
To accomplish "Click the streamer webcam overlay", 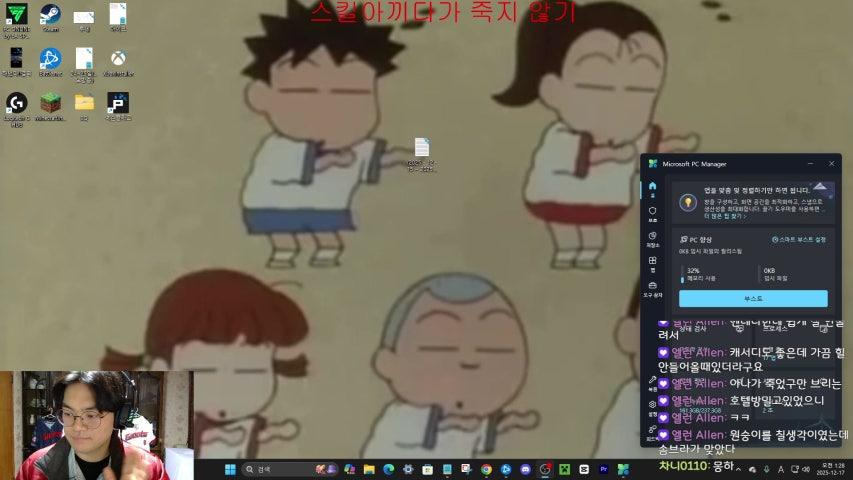I will 97,425.
